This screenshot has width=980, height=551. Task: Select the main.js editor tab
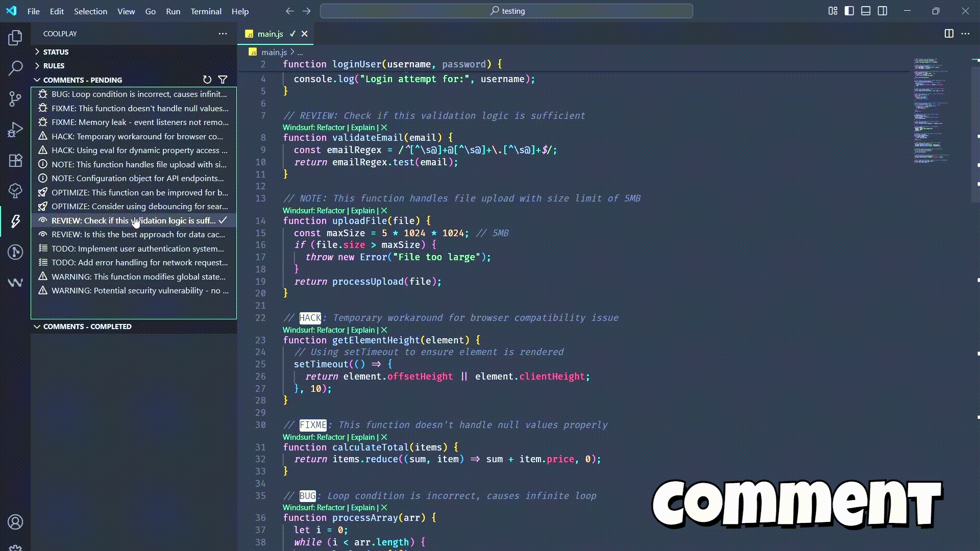(x=270, y=34)
